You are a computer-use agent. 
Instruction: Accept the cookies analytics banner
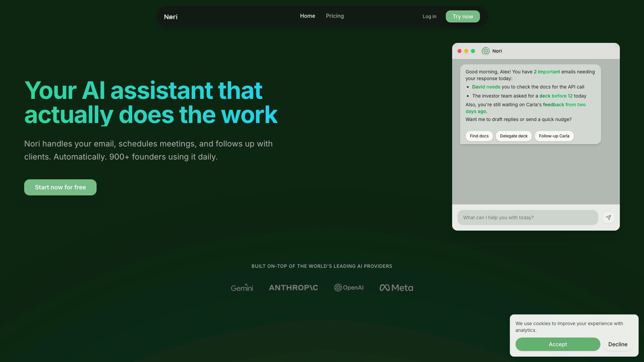pos(558,344)
